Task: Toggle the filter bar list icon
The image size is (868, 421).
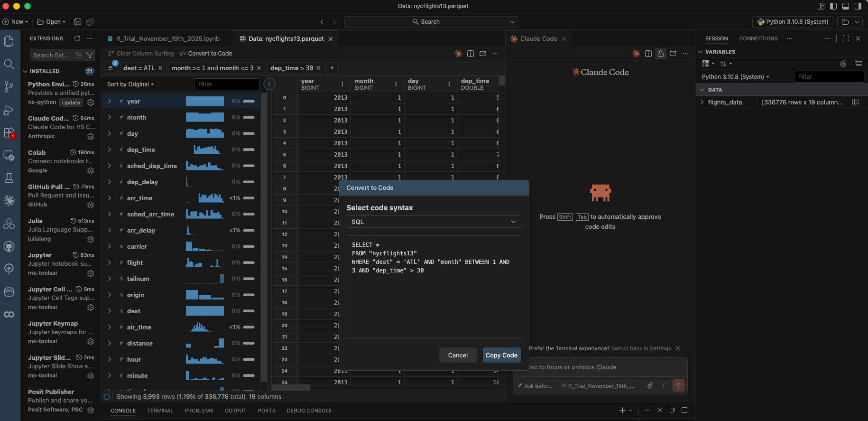Action: [x=111, y=68]
